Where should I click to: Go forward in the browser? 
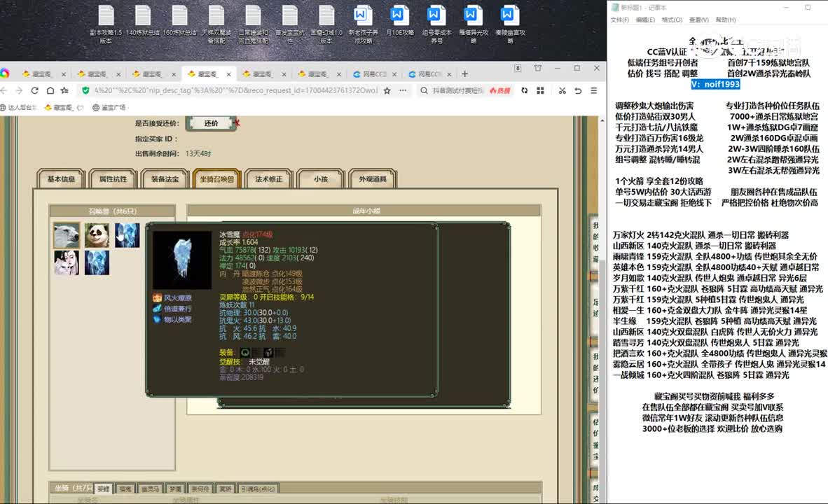tap(19, 91)
